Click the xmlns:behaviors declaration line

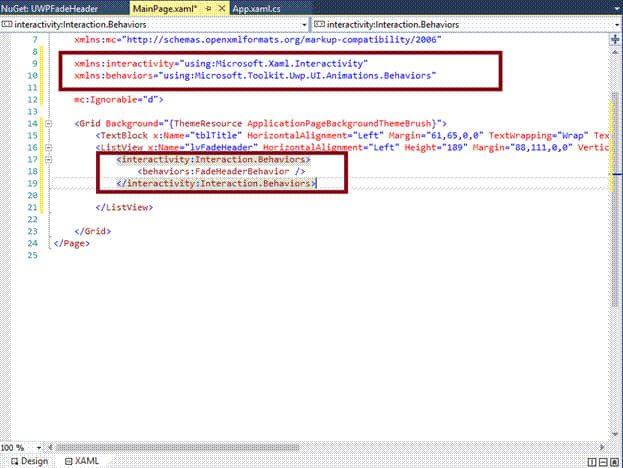(255, 75)
